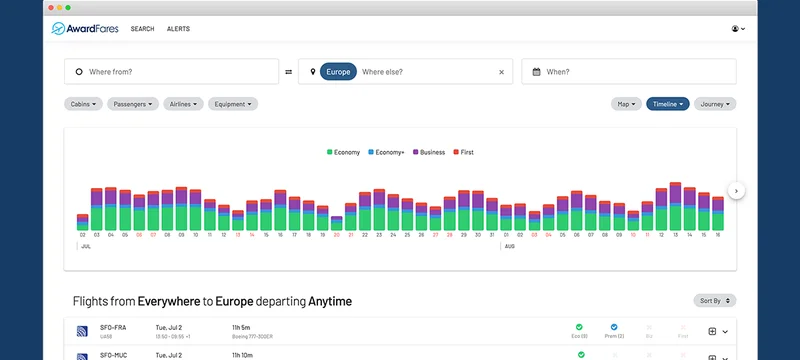Click the AwardFares logo

85,29
